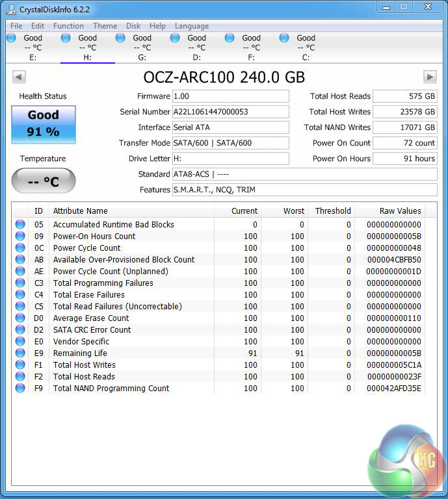This screenshot has width=448, height=499.
Task: Click Total Host Reads 575 GB value
Action: point(405,96)
